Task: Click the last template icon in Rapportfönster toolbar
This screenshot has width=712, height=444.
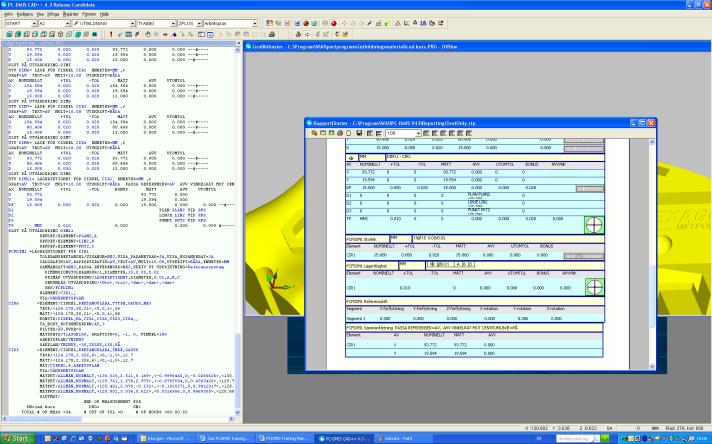Action: click(x=469, y=133)
